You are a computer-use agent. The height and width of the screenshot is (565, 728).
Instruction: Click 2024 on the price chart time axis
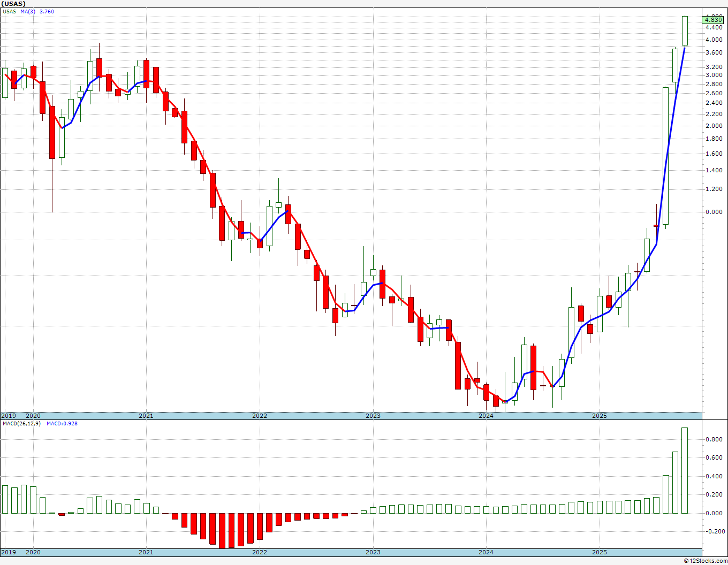[486, 416]
